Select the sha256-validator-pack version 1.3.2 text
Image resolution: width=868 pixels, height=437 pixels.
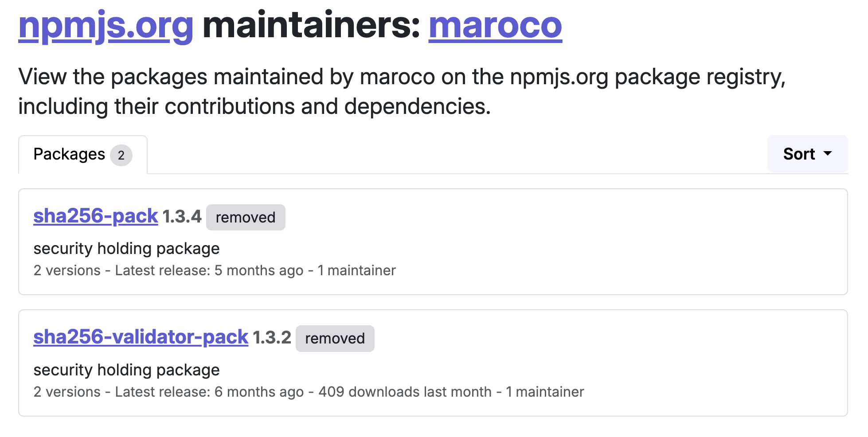(x=272, y=338)
